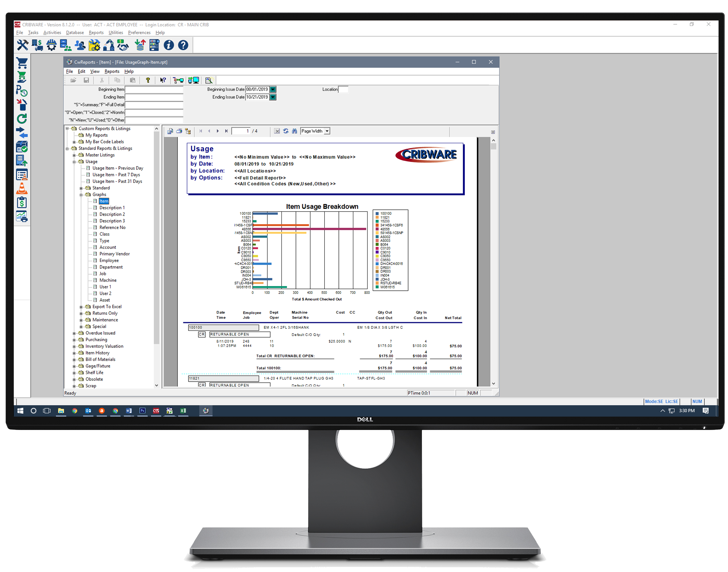Screen dimensions: 728x572
Task: Click the toggle group tree icon
Action: click(x=188, y=131)
